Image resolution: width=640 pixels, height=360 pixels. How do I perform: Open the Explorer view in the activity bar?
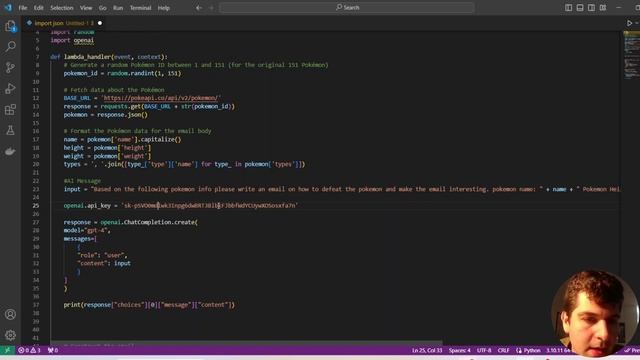point(11,27)
